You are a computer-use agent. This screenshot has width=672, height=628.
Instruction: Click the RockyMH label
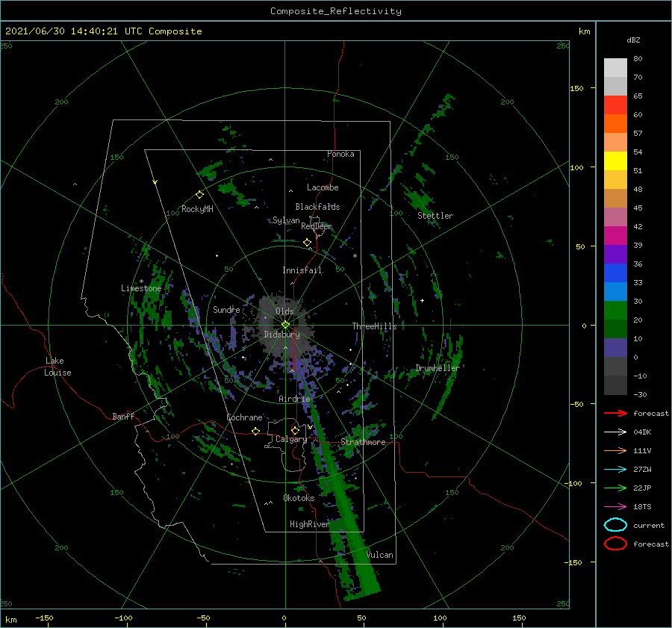(x=197, y=209)
